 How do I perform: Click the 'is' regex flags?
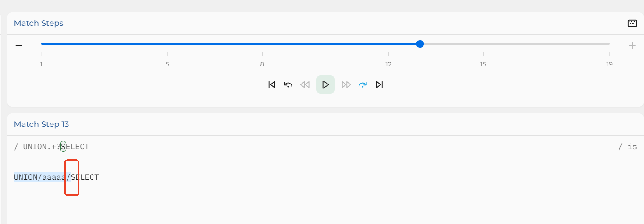pyautogui.click(x=632, y=147)
